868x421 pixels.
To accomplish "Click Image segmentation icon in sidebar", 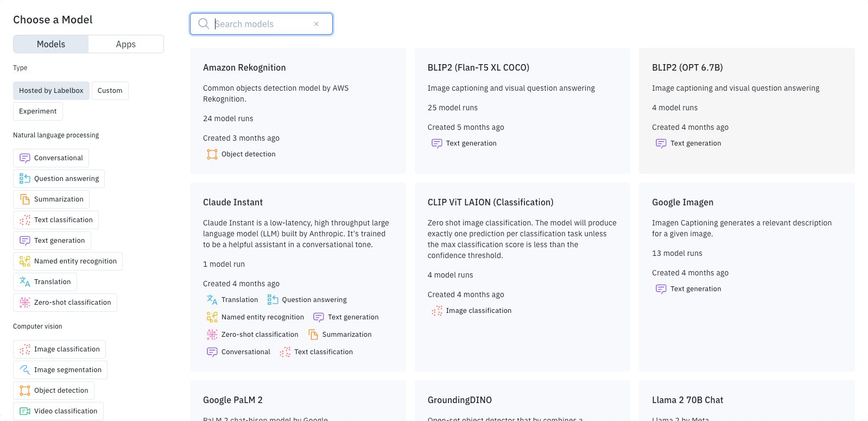I will click(25, 370).
